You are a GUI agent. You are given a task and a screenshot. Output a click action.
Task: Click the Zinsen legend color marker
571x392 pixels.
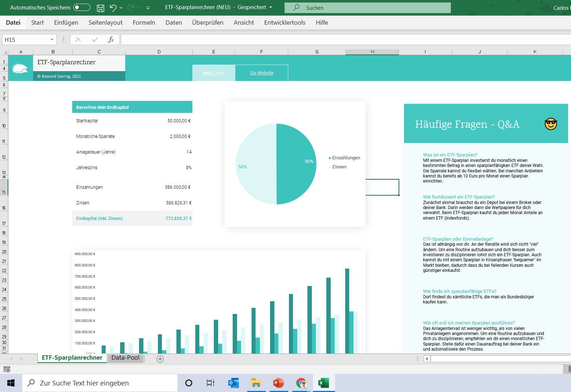click(330, 167)
